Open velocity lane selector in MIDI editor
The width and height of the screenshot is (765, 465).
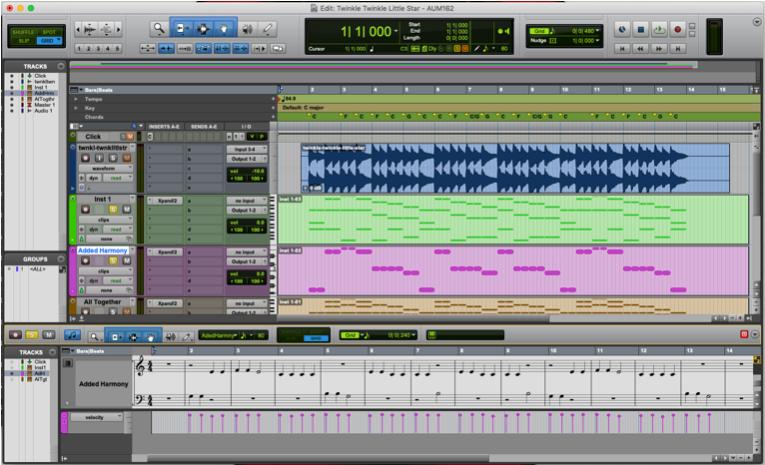[96, 417]
